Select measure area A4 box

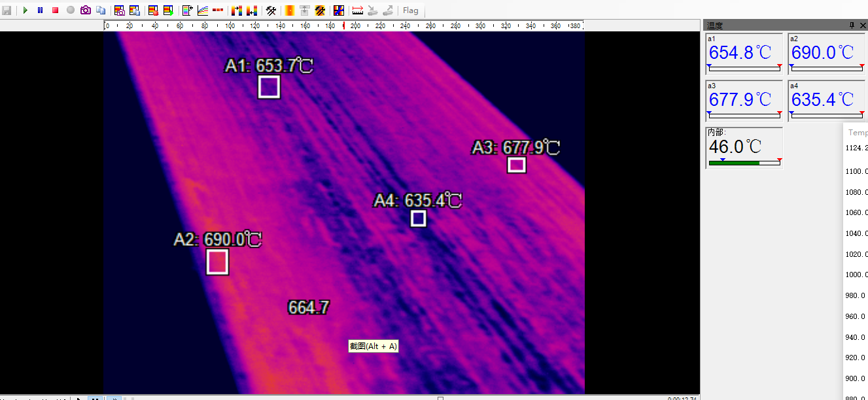click(419, 218)
